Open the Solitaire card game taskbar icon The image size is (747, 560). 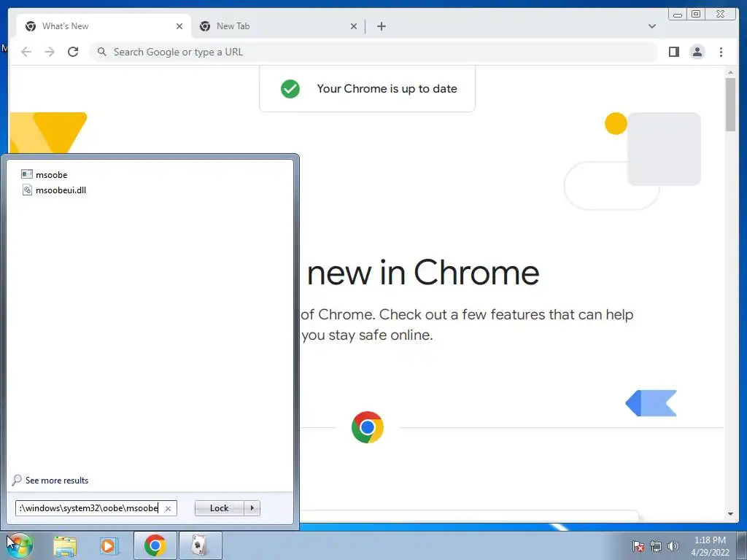[x=200, y=545]
